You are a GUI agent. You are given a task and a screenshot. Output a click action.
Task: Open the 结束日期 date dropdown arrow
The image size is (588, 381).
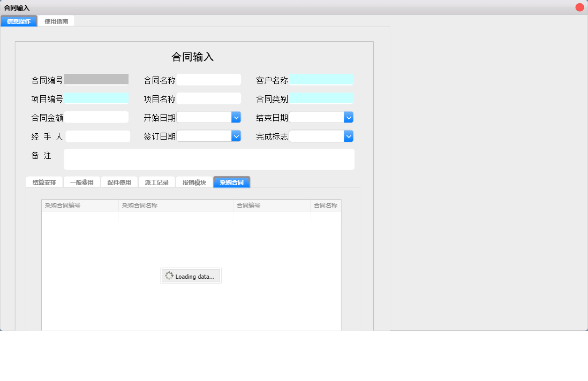click(x=349, y=117)
